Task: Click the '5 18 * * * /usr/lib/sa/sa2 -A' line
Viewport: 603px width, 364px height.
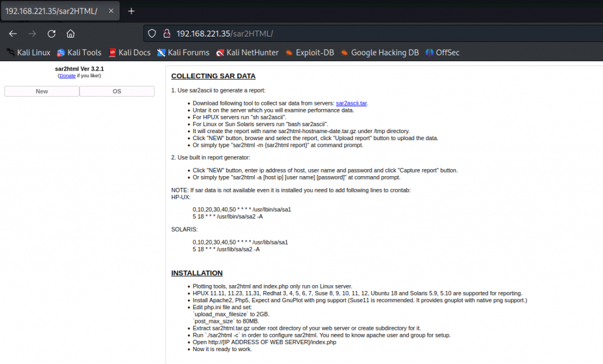Action: click(226, 249)
